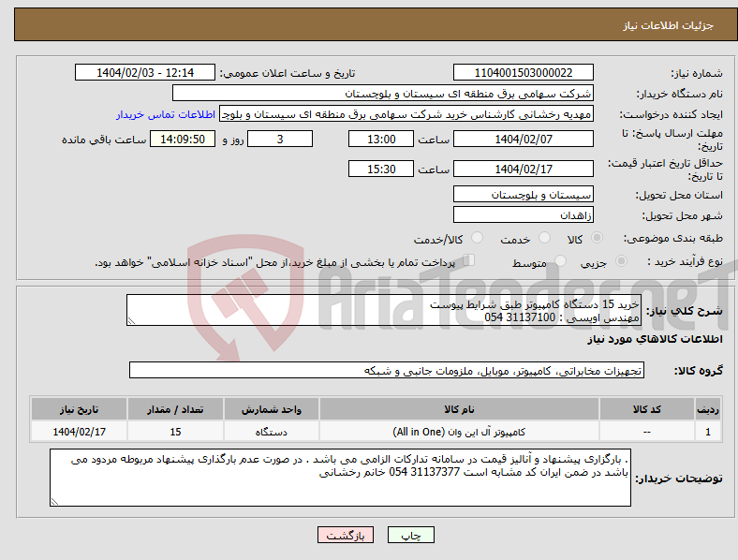Click the item name کامپیوتر آل این وان cell
Screen dimensions: 738x560
459,432
